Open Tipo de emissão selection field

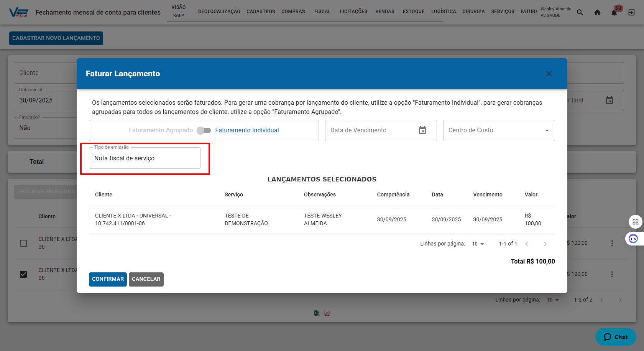(145, 158)
